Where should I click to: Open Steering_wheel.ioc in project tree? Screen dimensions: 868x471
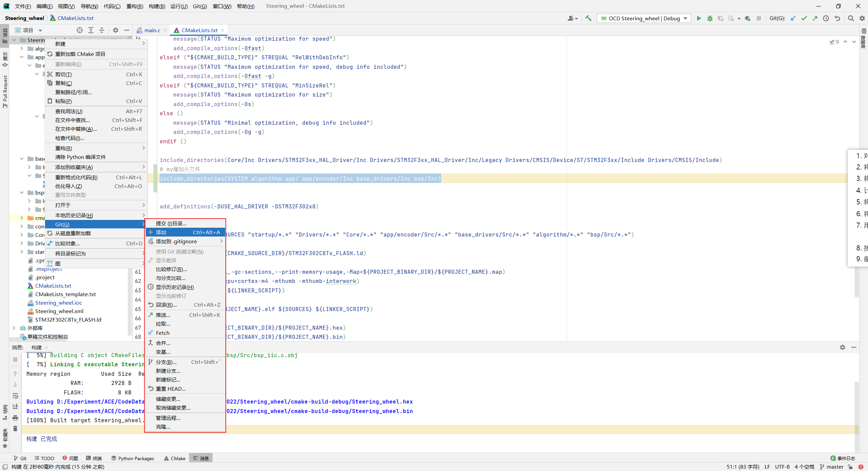[x=58, y=303]
